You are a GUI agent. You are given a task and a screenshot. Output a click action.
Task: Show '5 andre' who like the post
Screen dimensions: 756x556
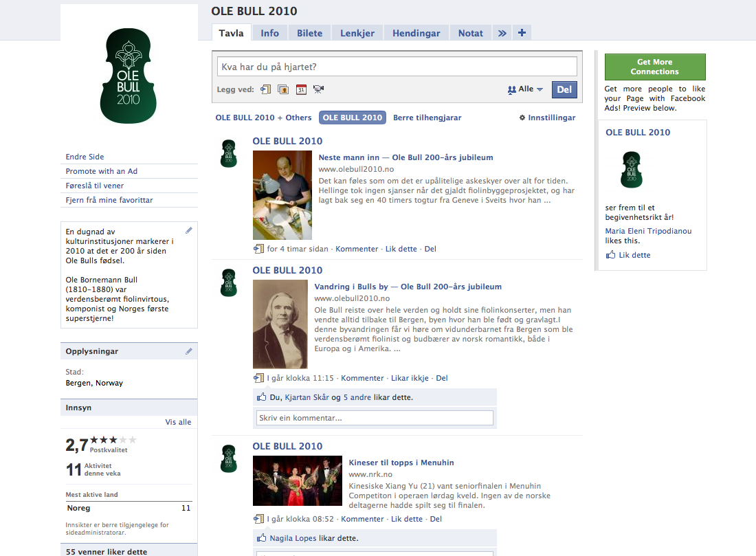(357, 397)
